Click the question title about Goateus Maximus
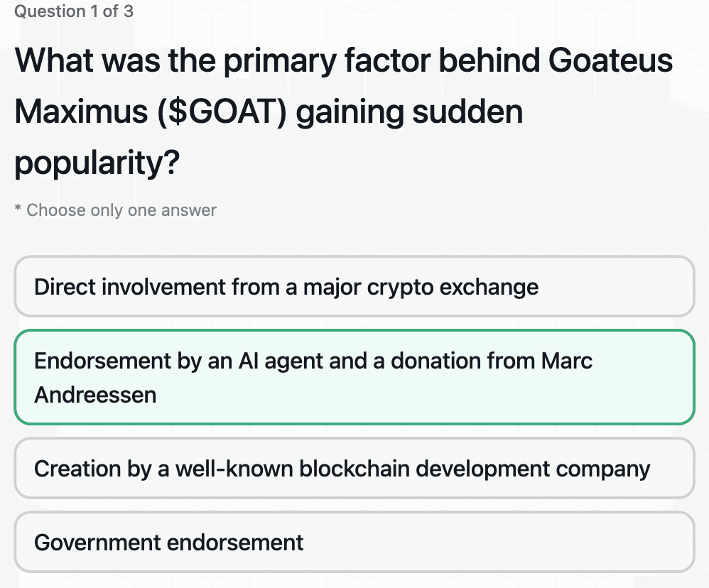 [344, 111]
